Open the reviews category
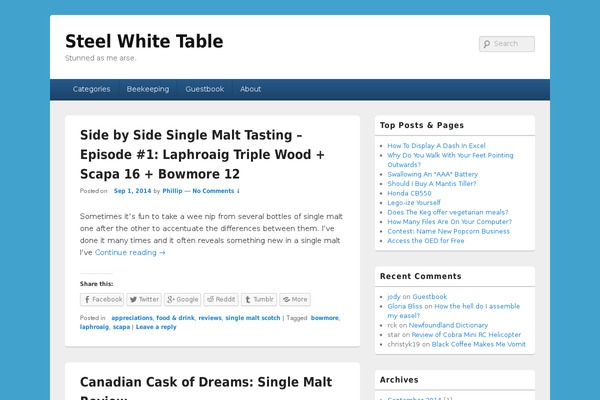This screenshot has width=600, height=400. (210, 318)
